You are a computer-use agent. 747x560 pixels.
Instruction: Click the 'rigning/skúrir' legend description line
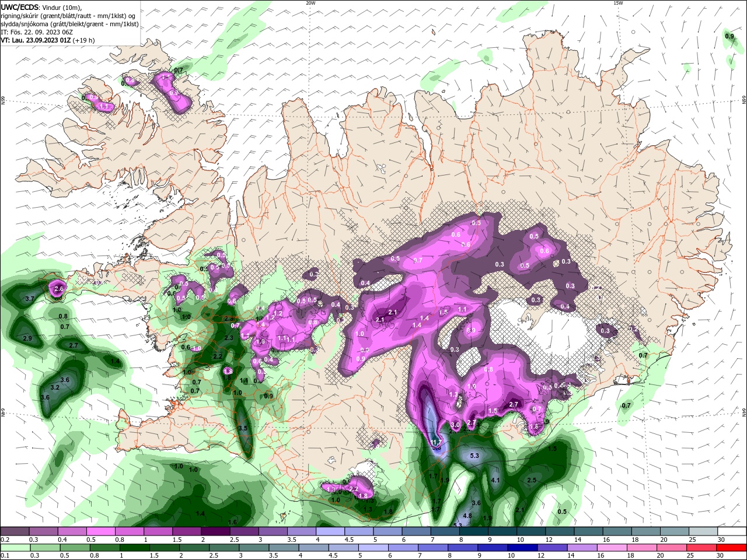point(68,16)
